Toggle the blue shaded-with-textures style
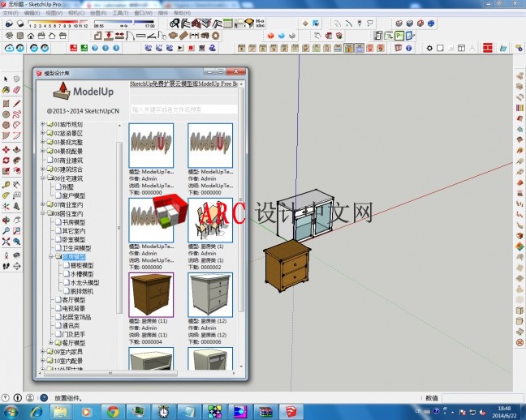Image resolution: width=526 pixels, height=420 pixels. (x=431, y=24)
